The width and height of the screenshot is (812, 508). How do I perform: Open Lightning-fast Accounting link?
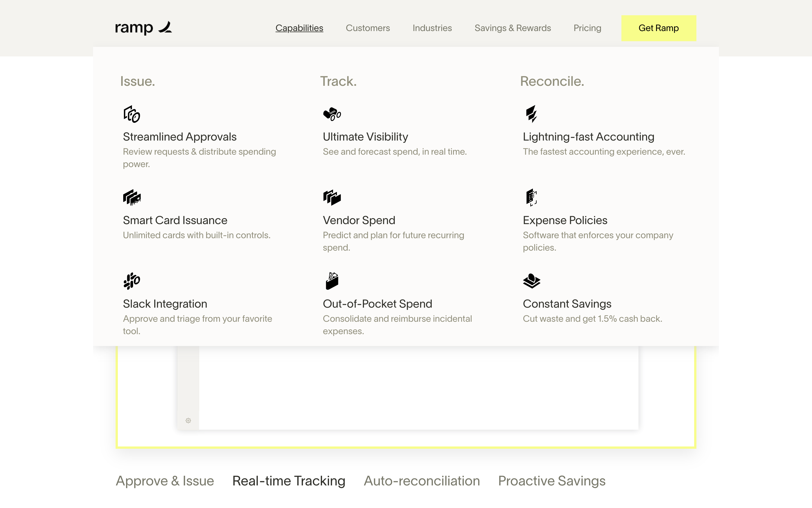pos(588,137)
